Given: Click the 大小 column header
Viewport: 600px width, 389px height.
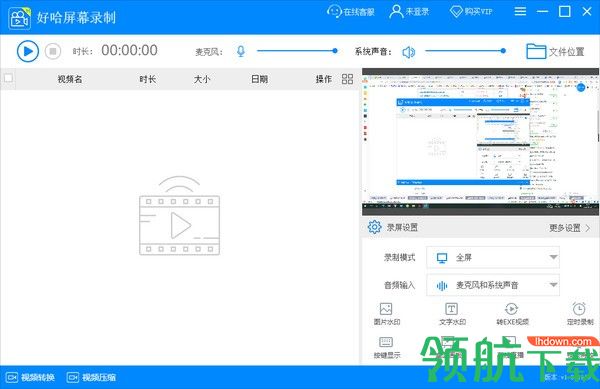Looking at the screenshot, I should pos(202,79).
